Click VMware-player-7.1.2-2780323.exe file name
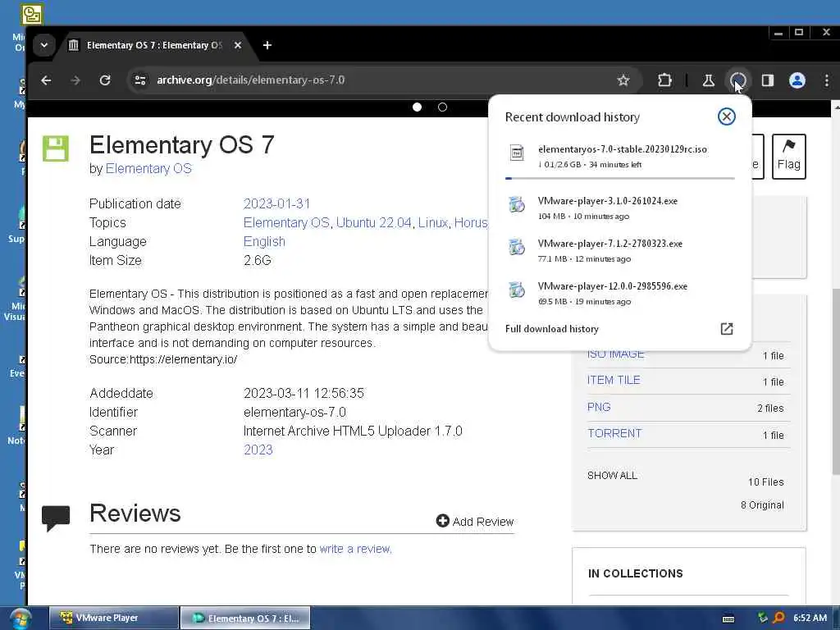840x630 pixels. tap(609, 244)
